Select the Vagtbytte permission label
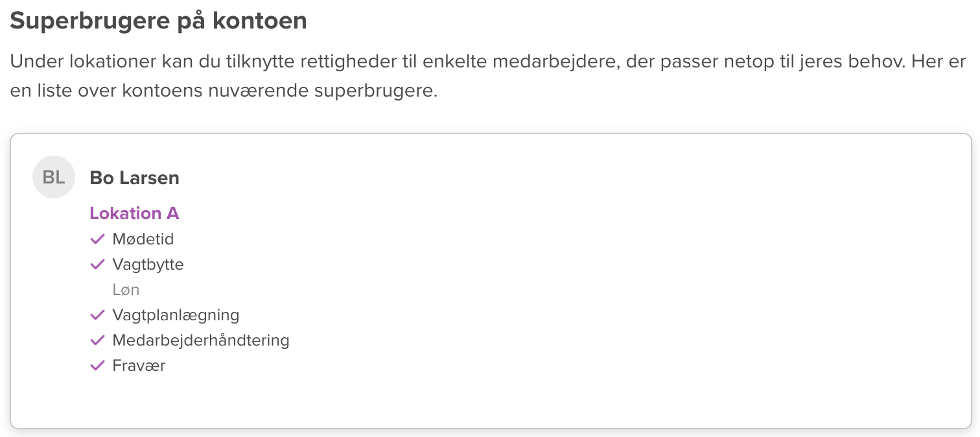Viewport: 980px width, 437px height. point(148,265)
